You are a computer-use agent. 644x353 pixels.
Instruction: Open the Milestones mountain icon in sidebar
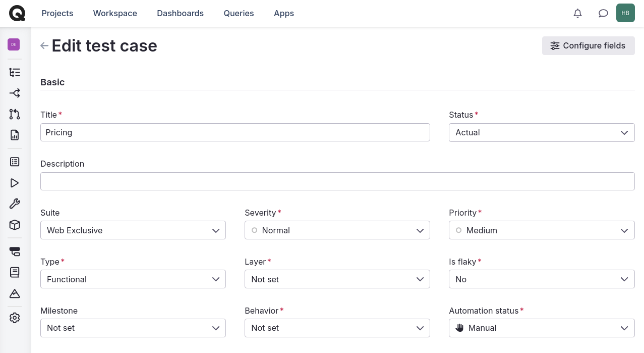[x=14, y=293]
